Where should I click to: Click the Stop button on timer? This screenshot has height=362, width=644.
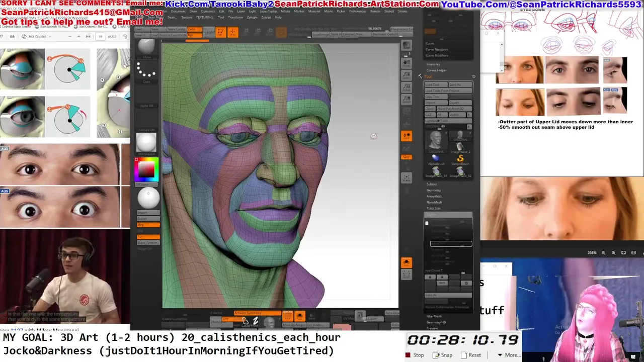(x=415, y=355)
